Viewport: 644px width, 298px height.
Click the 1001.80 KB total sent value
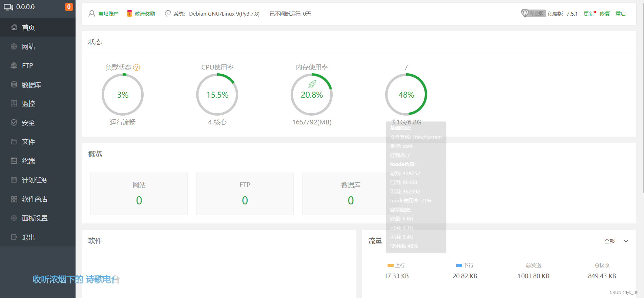click(x=534, y=276)
